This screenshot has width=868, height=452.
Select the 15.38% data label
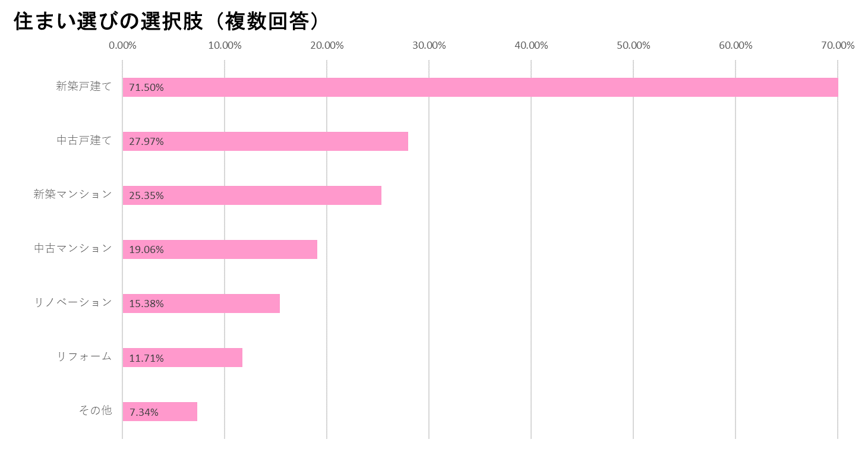(x=147, y=304)
